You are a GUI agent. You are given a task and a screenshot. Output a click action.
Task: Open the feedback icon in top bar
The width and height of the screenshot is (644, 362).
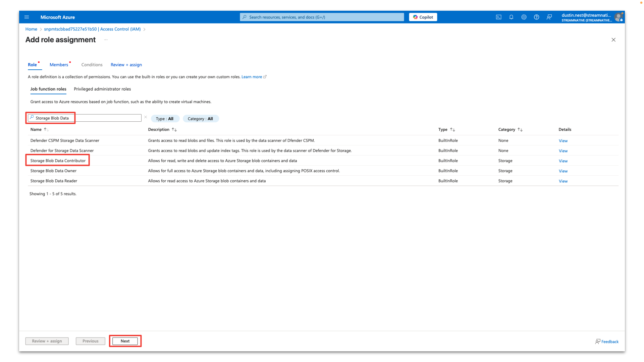[x=549, y=17]
